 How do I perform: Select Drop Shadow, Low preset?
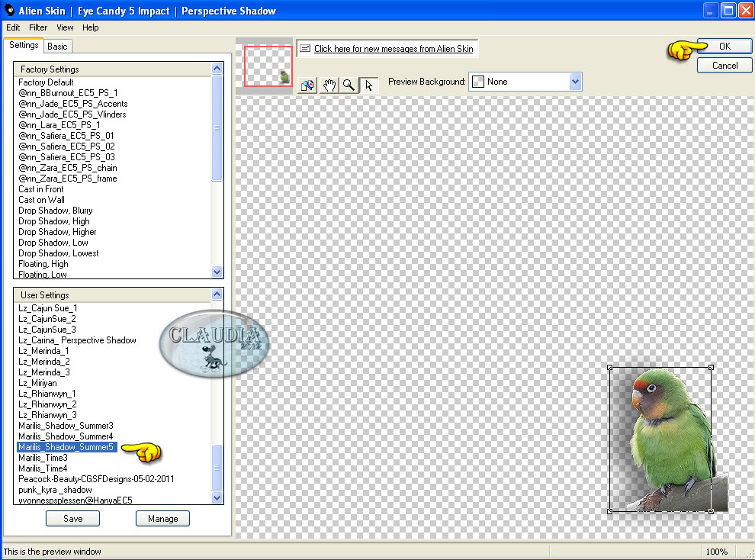pyautogui.click(x=53, y=243)
